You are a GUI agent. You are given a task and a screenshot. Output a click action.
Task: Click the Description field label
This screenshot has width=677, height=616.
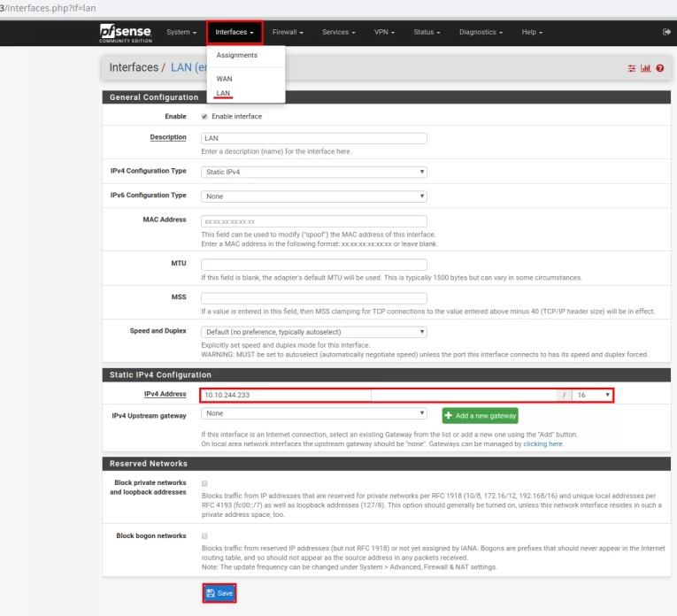click(168, 137)
